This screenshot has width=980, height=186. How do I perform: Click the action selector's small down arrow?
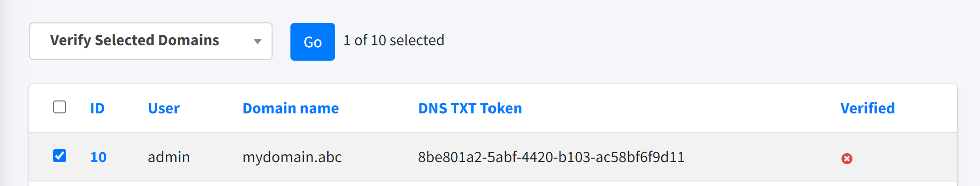click(x=257, y=41)
